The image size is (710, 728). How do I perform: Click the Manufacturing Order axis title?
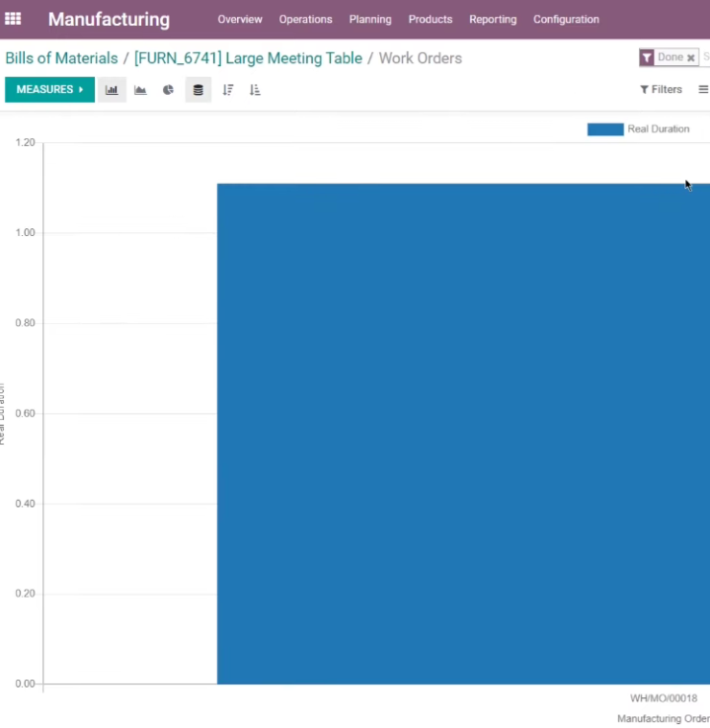(663, 718)
